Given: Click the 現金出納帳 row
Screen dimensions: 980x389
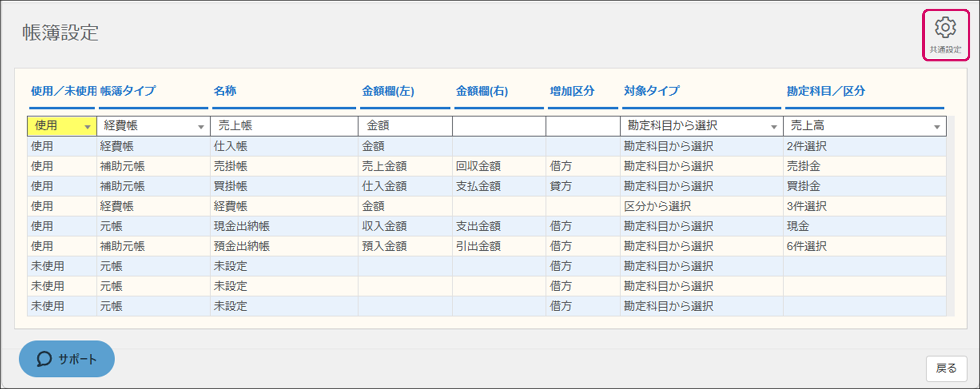Looking at the screenshot, I should (241, 226).
